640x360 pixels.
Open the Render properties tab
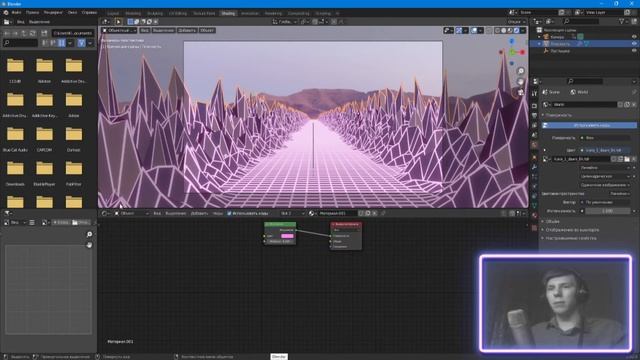pyautogui.click(x=534, y=106)
